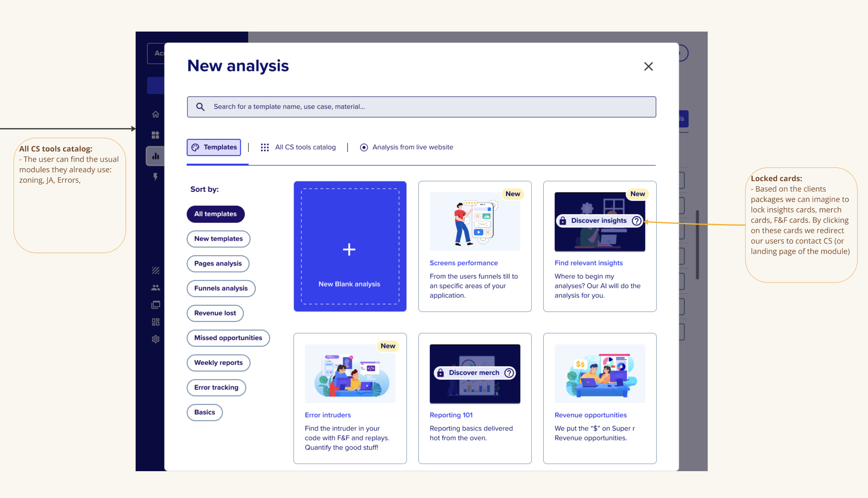Screen dimensions: 868x498
Task: Toggle the New templates filter
Action: (x=218, y=239)
